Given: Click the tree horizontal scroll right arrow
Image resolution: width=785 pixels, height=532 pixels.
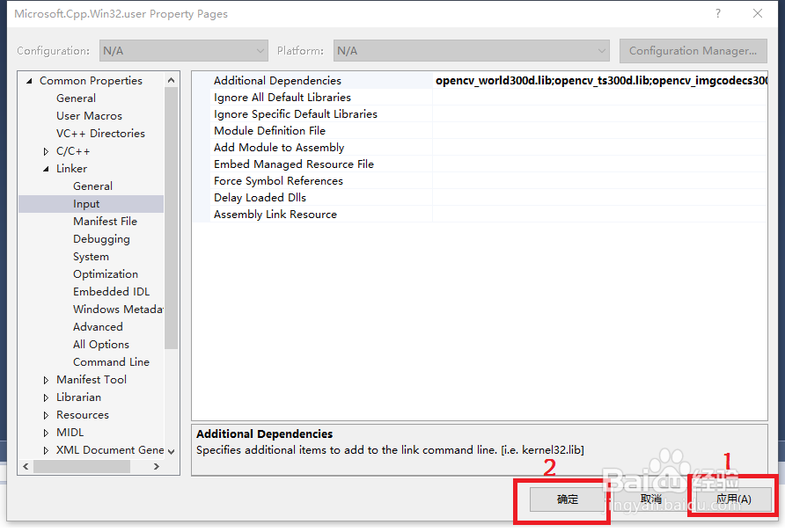Looking at the screenshot, I should [x=156, y=466].
